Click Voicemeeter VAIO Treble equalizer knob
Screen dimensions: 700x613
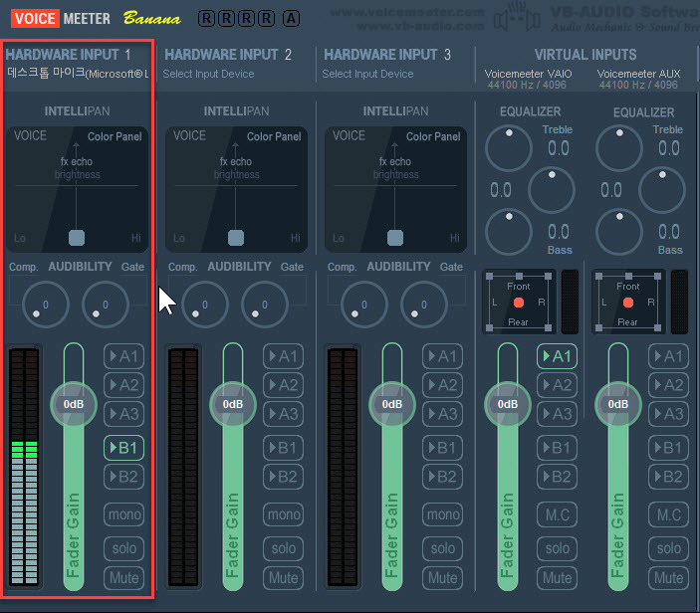coord(509,147)
